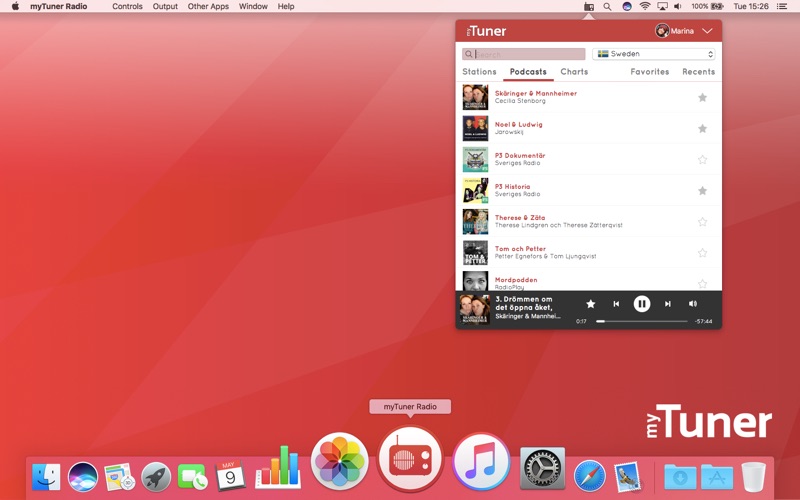
Task: Open the Recents tab
Action: pos(698,72)
